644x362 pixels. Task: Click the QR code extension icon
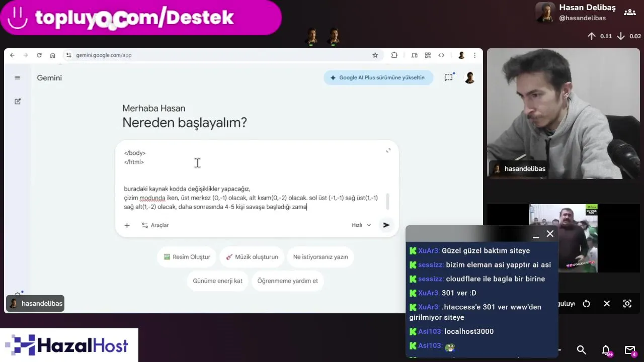pyautogui.click(x=428, y=55)
